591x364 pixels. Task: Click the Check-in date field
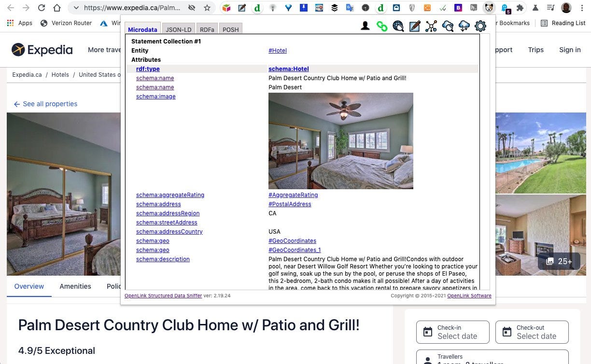[453, 332]
